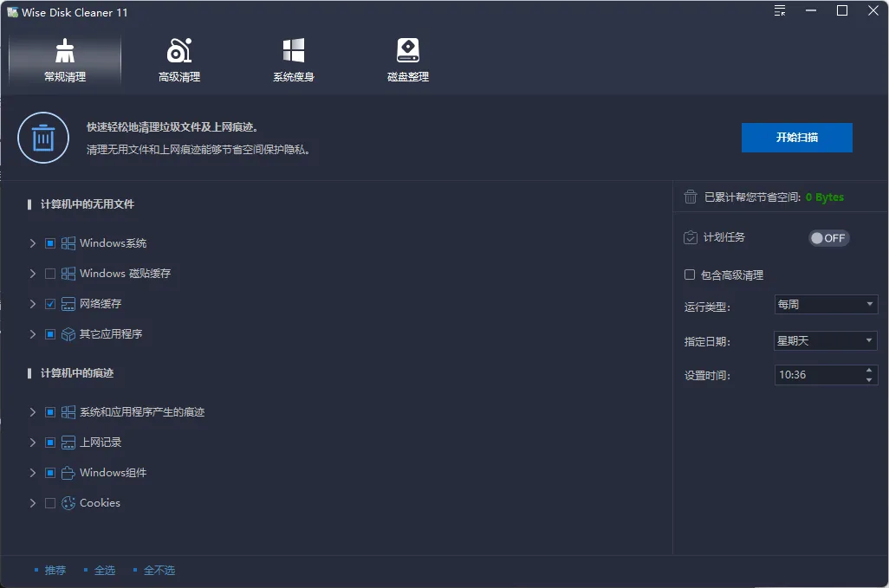Click the 计算机中的痕迹 heading
This screenshot has width=889, height=588.
77,372
